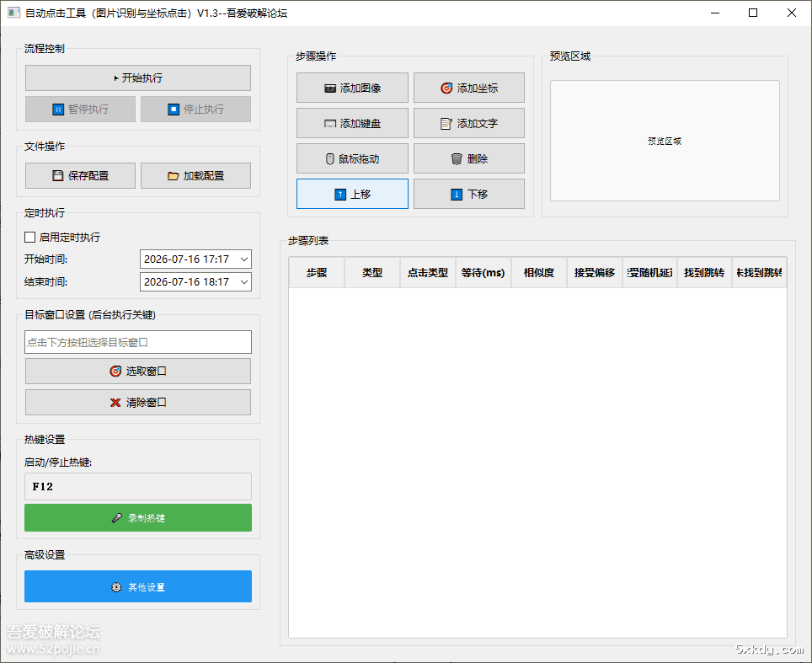
Task: Click the 停止执行 stop button
Action: (195, 110)
